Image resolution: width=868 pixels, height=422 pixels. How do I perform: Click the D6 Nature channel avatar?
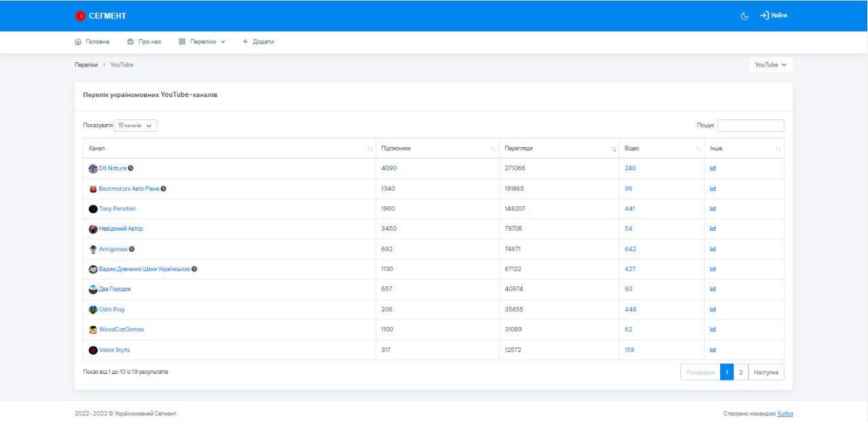click(93, 168)
